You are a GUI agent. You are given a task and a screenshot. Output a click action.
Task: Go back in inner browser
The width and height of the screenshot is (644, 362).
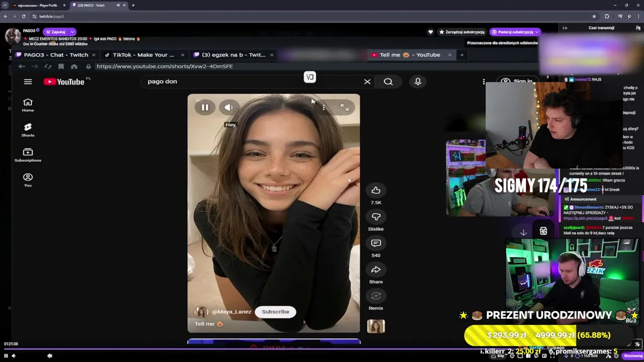(x=22, y=66)
